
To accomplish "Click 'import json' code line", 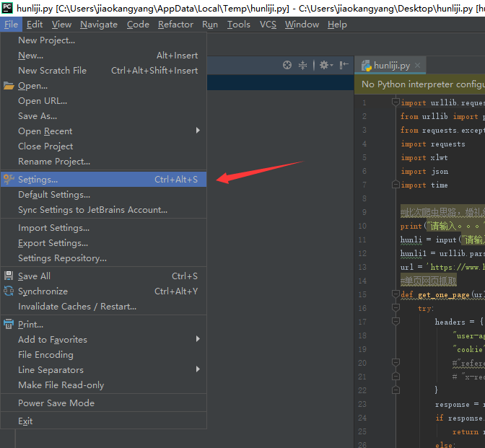I will click(x=424, y=171).
